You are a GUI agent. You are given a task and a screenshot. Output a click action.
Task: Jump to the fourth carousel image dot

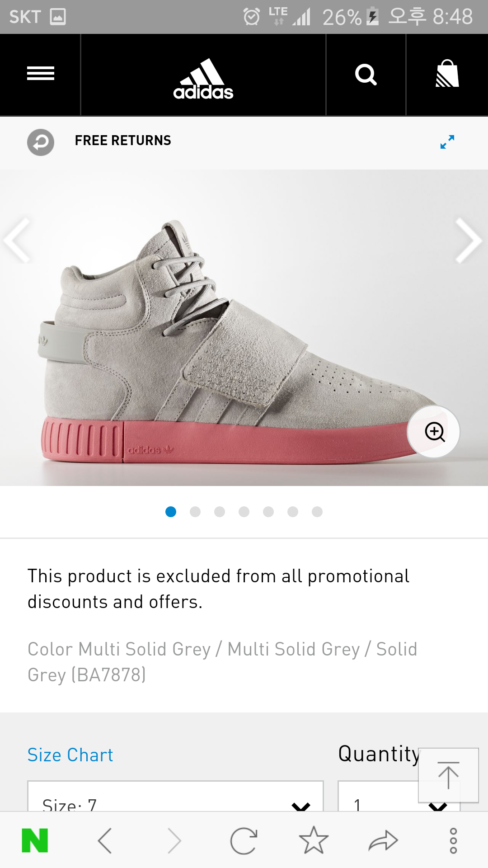click(x=244, y=511)
